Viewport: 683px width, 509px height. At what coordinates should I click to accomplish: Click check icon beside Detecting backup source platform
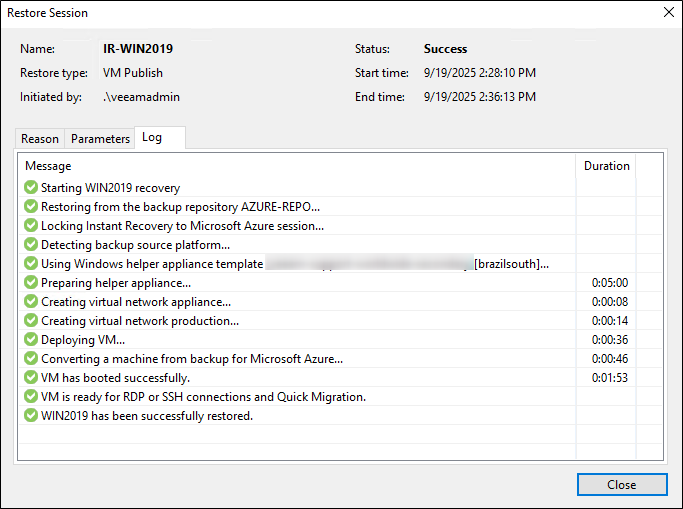pyautogui.click(x=31, y=245)
